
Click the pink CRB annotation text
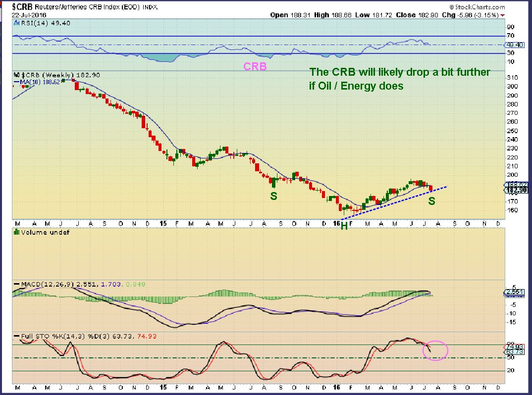[x=255, y=66]
